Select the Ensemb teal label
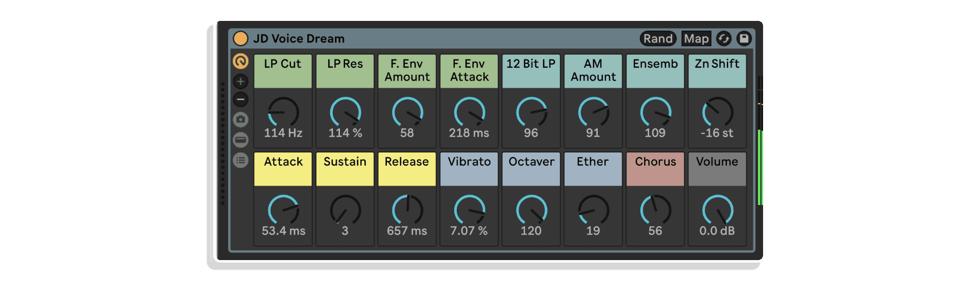 click(655, 71)
